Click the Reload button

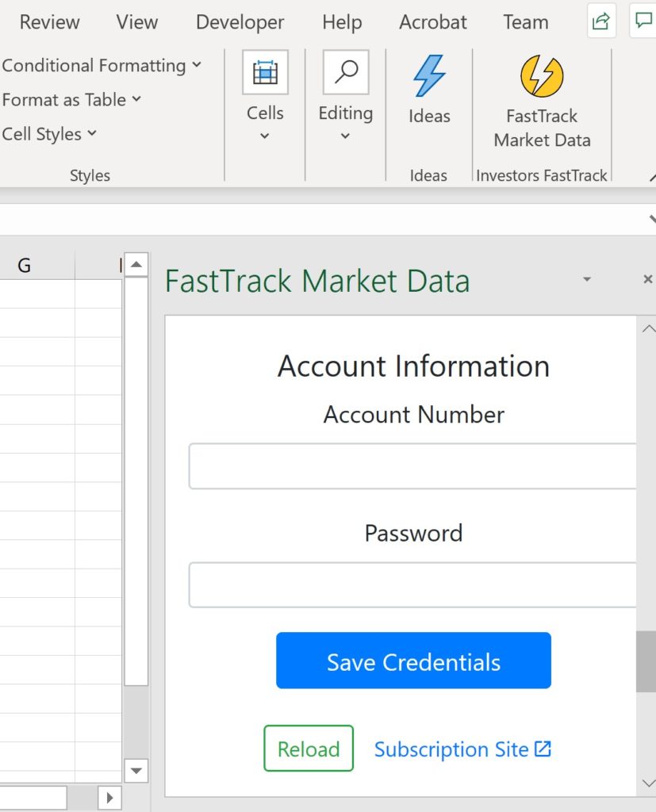coord(309,749)
